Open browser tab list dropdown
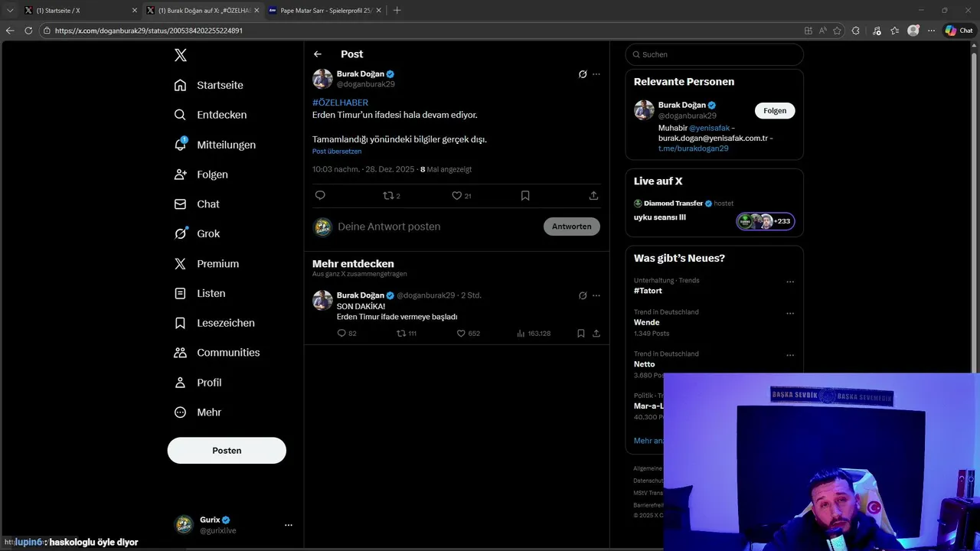This screenshot has width=980, height=551. point(10,11)
